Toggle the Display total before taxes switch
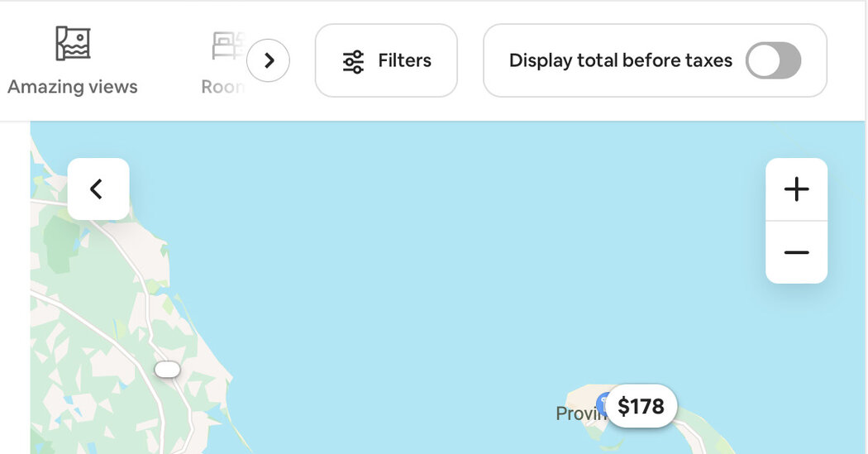 tap(773, 60)
